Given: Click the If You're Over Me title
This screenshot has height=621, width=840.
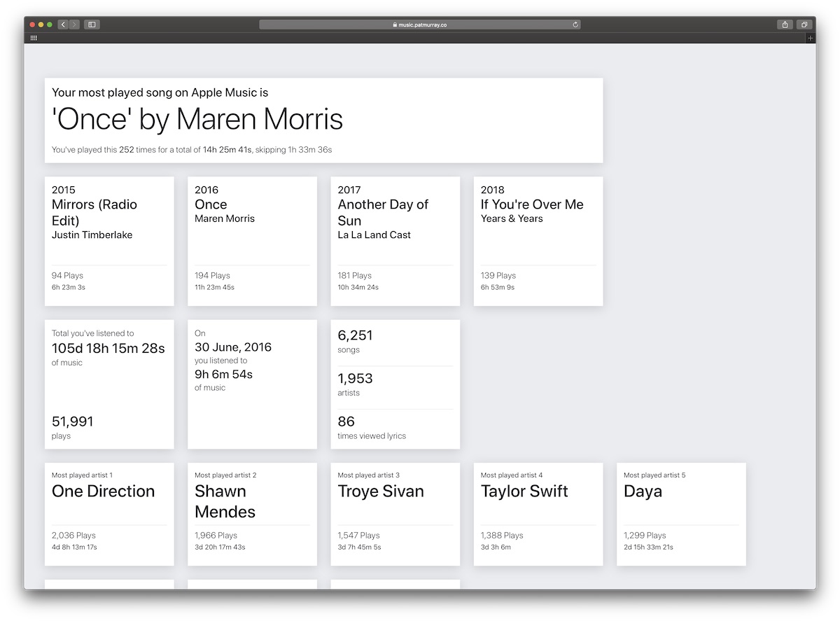Looking at the screenshot, I should pos(532,204).
